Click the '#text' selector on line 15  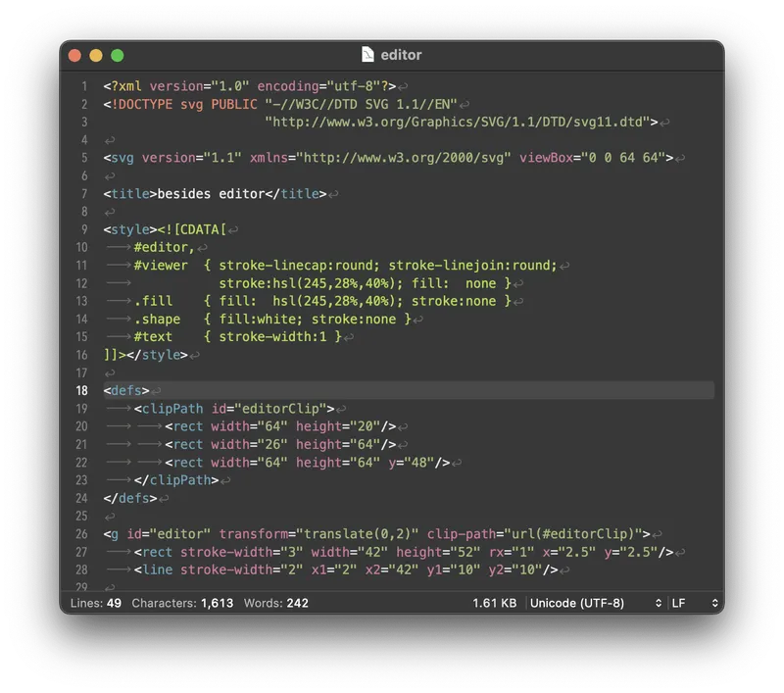(153, 337)
